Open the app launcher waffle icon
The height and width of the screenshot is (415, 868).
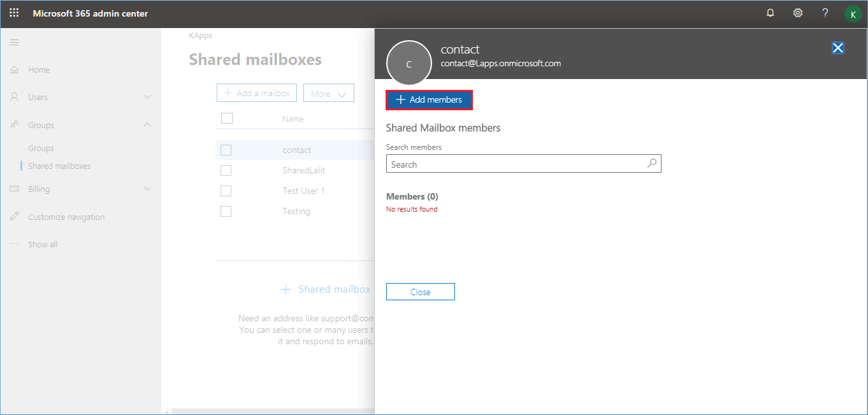click(14, 13)
